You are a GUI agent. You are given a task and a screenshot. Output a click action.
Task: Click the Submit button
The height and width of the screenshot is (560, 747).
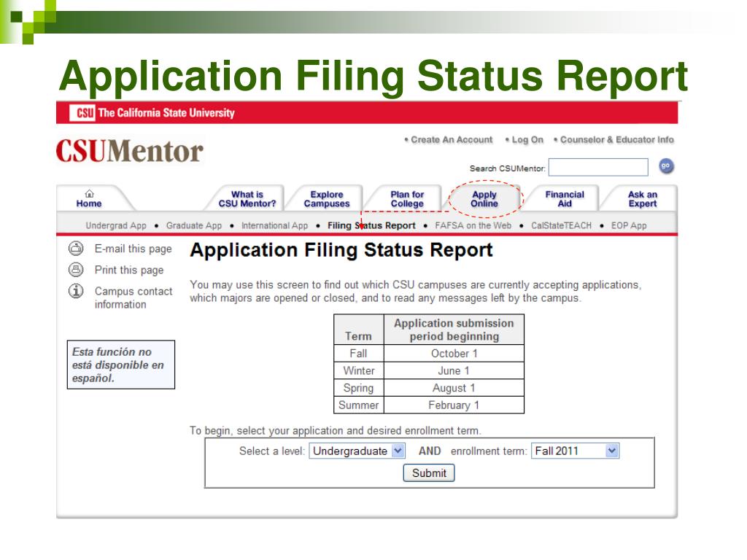coord(429,472)
